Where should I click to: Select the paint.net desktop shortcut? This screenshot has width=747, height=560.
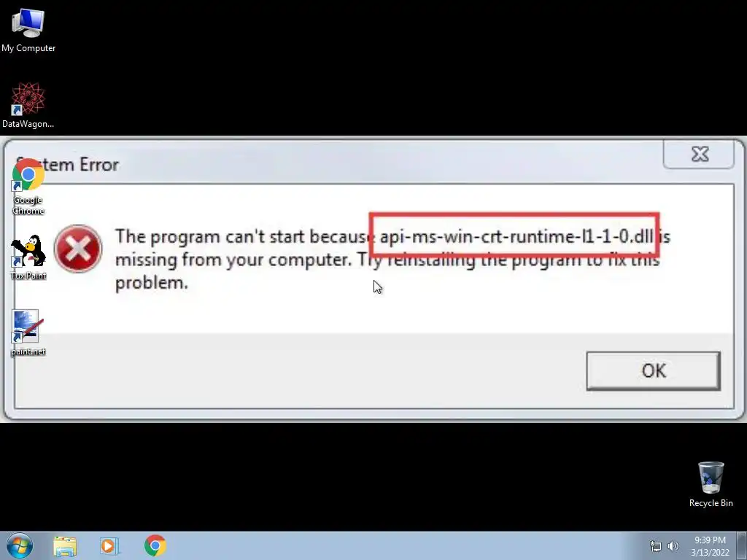click(x=28, y=332)
